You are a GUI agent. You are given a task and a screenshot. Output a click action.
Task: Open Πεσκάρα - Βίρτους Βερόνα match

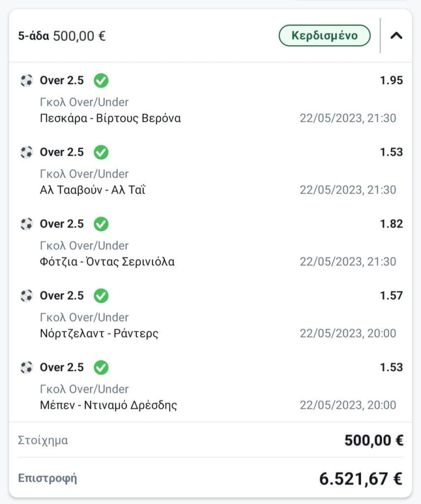click(x=110, y=119)
